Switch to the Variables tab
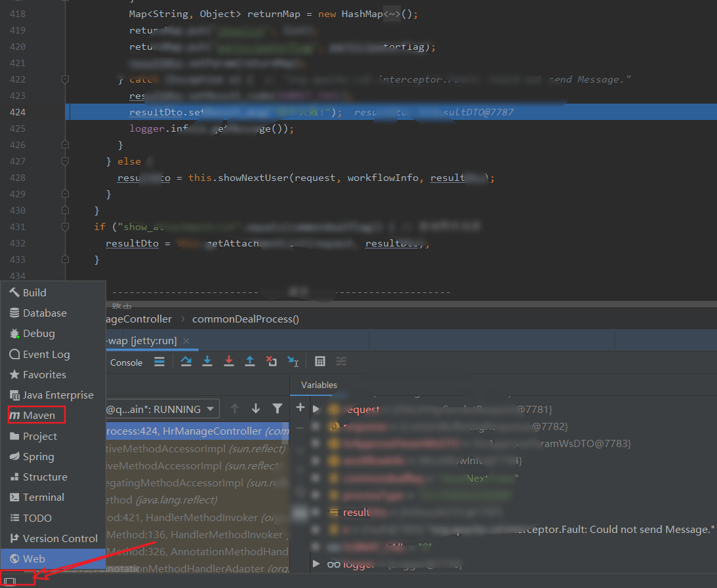 (319, 385)
